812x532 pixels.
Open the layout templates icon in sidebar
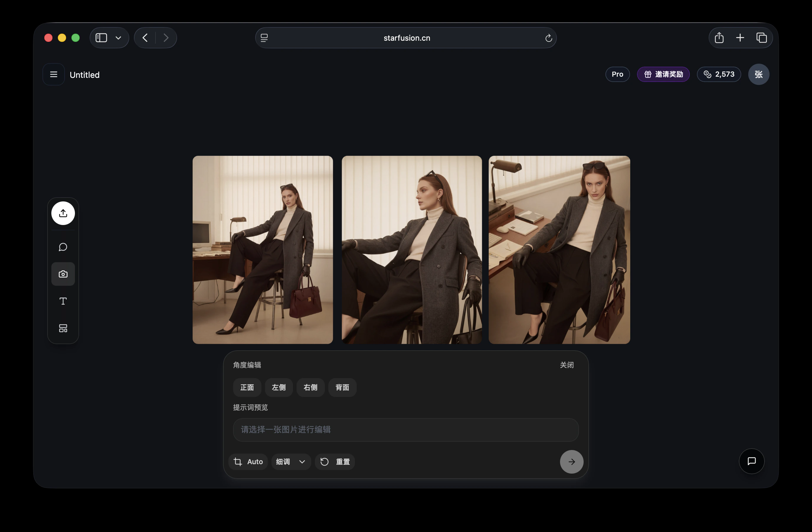(x=63, y=328)
